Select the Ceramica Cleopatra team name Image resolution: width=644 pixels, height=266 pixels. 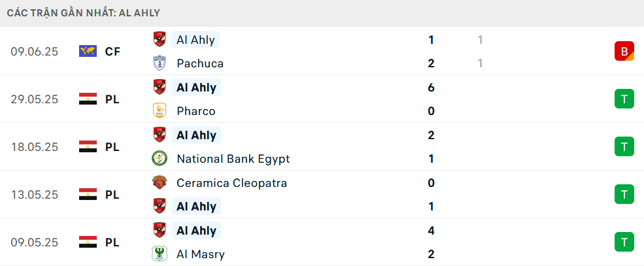(231, 183)
